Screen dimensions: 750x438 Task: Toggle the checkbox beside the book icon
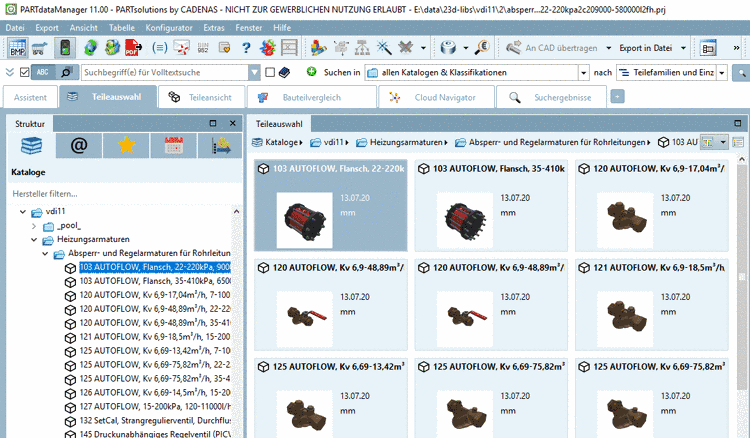[270, 72]
